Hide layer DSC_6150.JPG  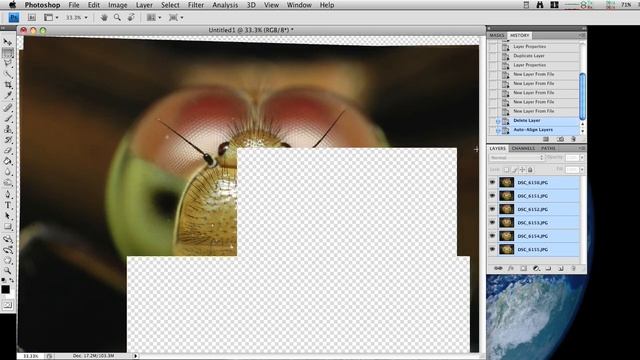coord(492,182)
